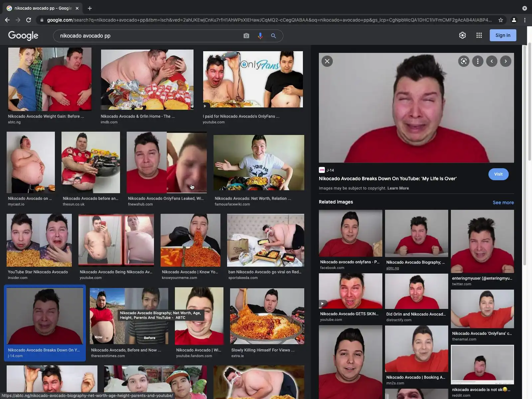The image size is (532, 399).
Task: Open the preview title 'Breaks Down On YouTube'
Action: pyautogui.click(x=388, y=179)
